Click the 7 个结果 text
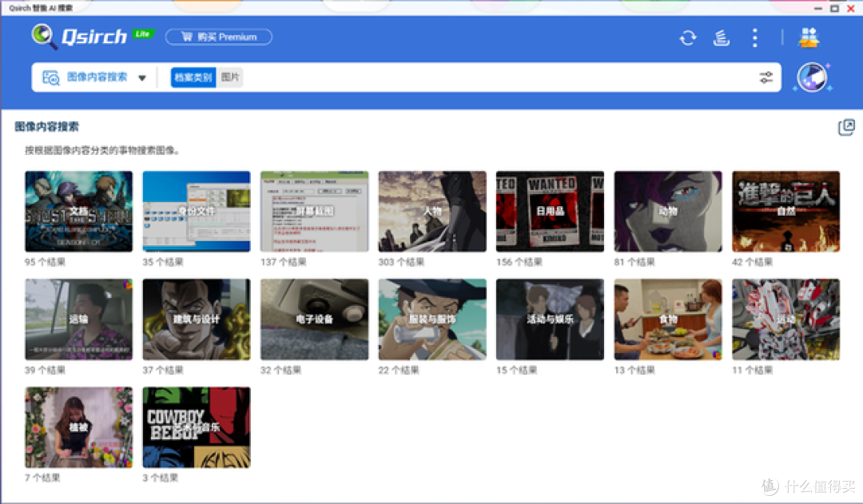863x504 pixels. pyautogui.click(x=42, y=478)
